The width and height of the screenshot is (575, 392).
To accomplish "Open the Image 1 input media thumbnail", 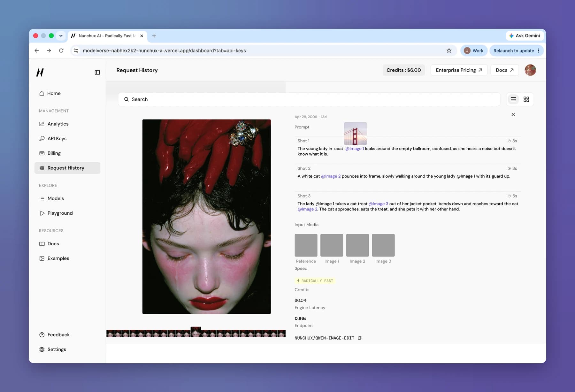I will (x=332, y=245).
